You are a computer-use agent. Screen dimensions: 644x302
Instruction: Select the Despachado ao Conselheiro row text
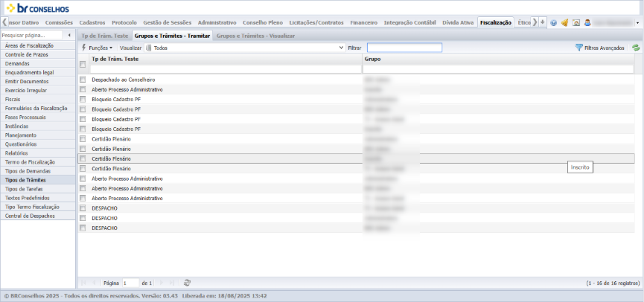[123, 80]
